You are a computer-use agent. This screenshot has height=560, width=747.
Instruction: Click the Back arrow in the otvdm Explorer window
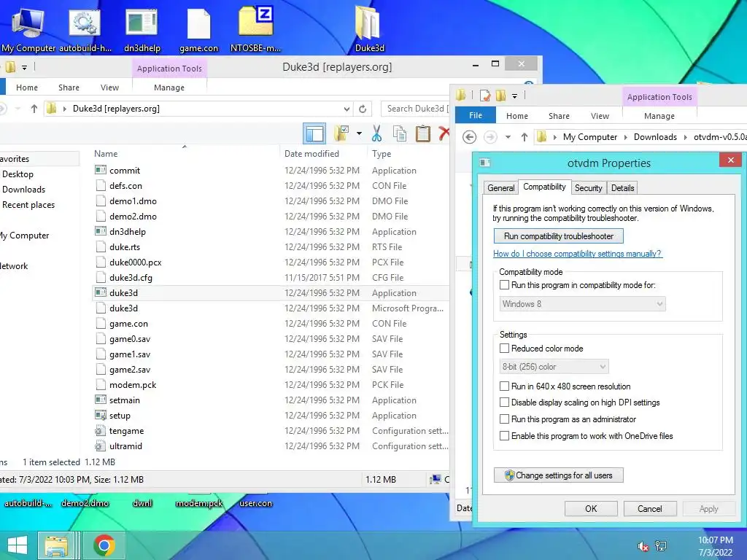point(469,137)
